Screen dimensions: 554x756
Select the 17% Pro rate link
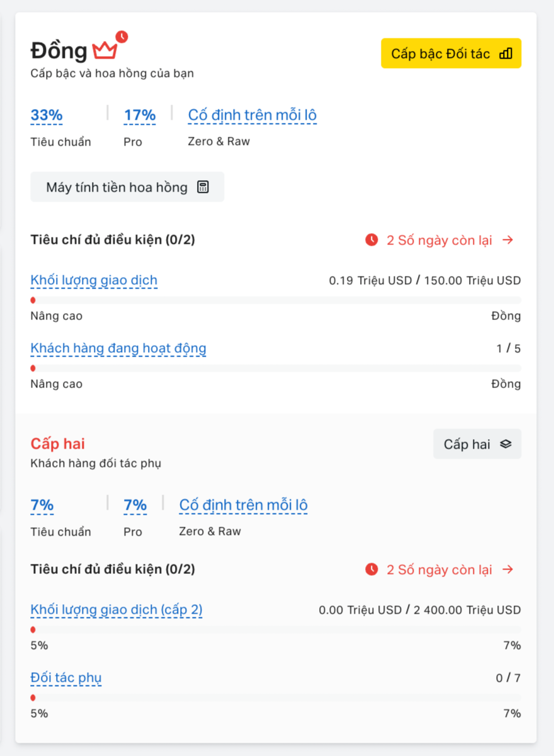[x=140, y=115]
